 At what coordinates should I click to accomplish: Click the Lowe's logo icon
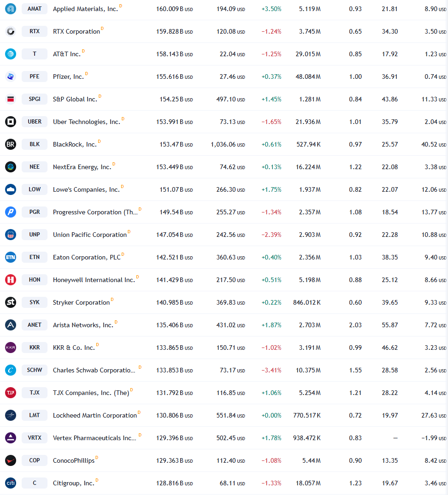tap(11, 189)
